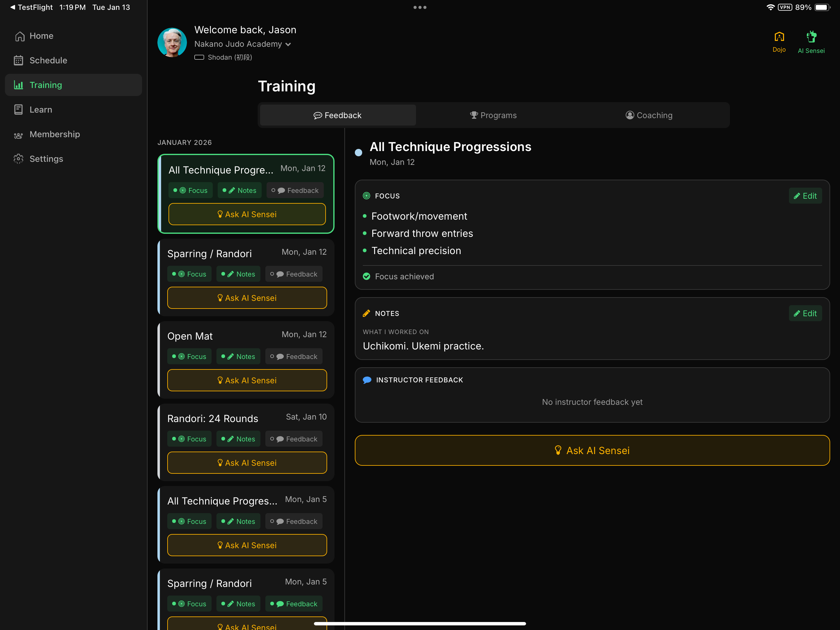Go to Learn in the sidebar
Viewport: 840px width, 630px height.
point(73,110)
